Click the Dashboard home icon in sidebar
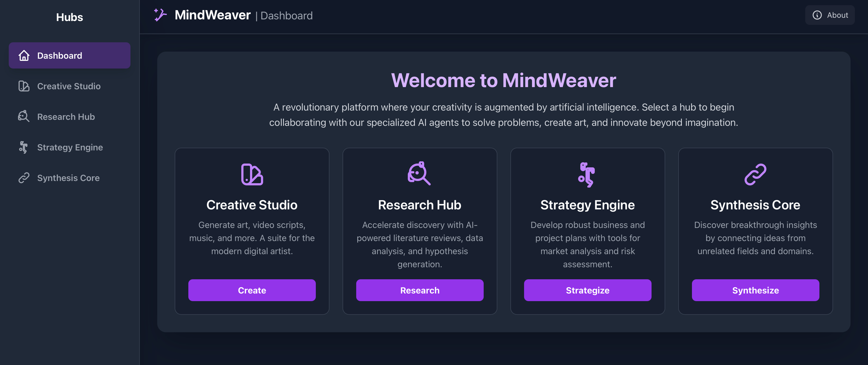This screenshot has height=365, width=868. [24, 56]
